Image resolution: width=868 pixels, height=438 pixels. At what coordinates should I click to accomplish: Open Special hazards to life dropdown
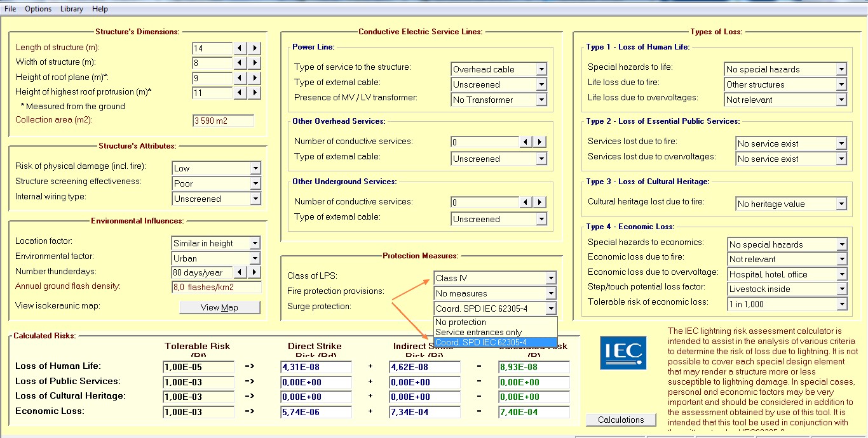841,69
